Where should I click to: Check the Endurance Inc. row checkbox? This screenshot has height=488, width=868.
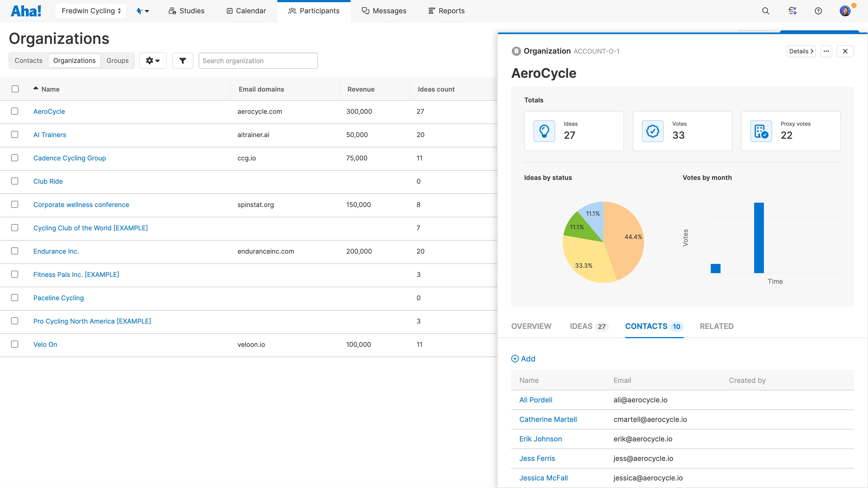click(x=14, y=251)
